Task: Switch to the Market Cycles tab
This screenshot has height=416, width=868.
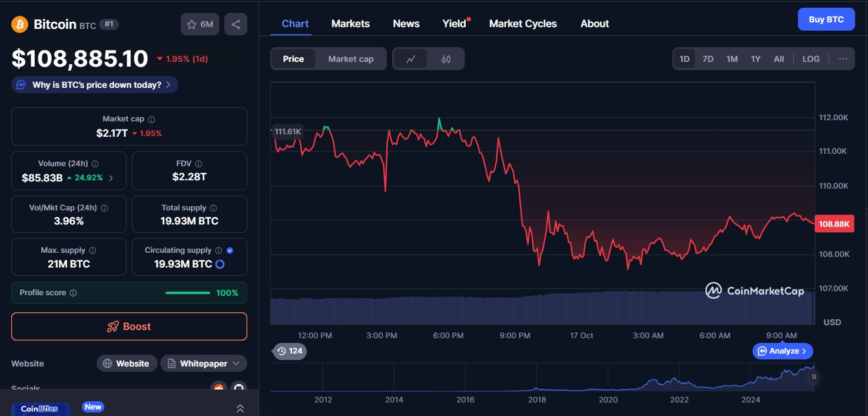Action: [x=522, y=24]
